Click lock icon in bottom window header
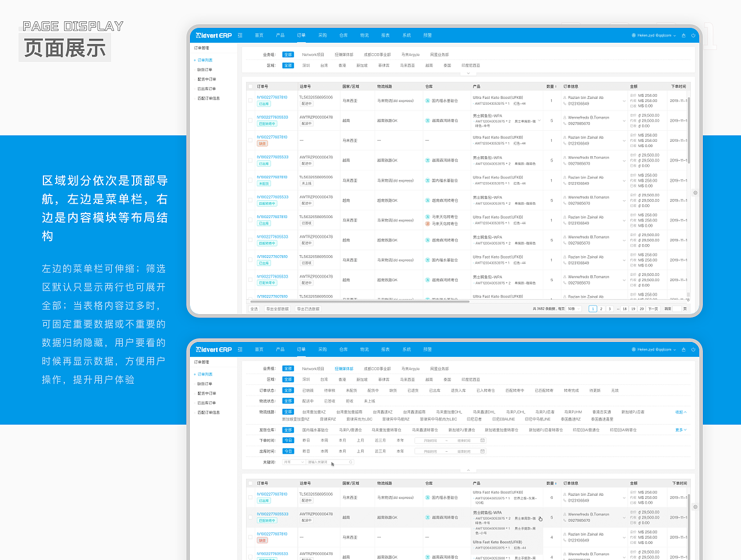The height and width of the screenshot is (560, 741). 683,349
